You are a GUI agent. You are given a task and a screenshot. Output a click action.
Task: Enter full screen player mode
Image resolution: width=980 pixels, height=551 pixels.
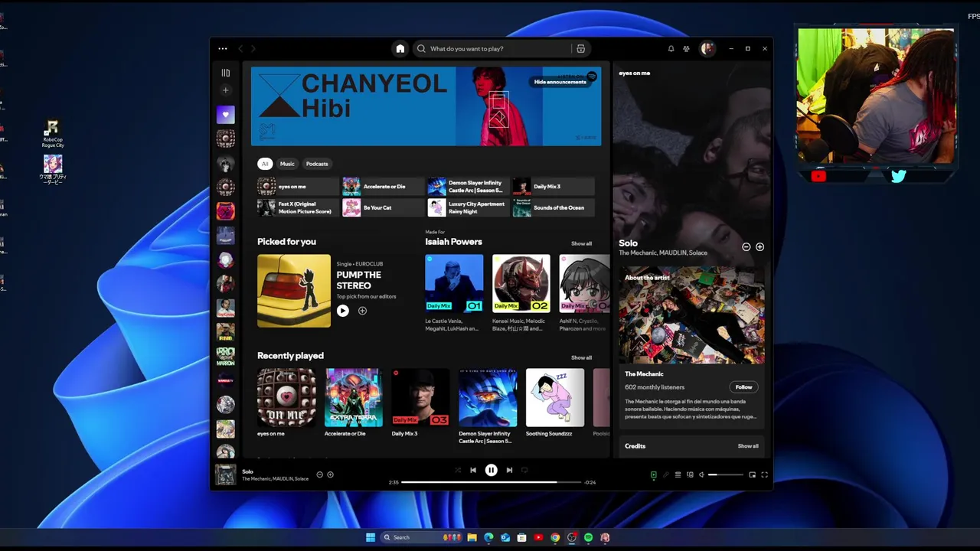pyautogui.click(x=764, y=474)
